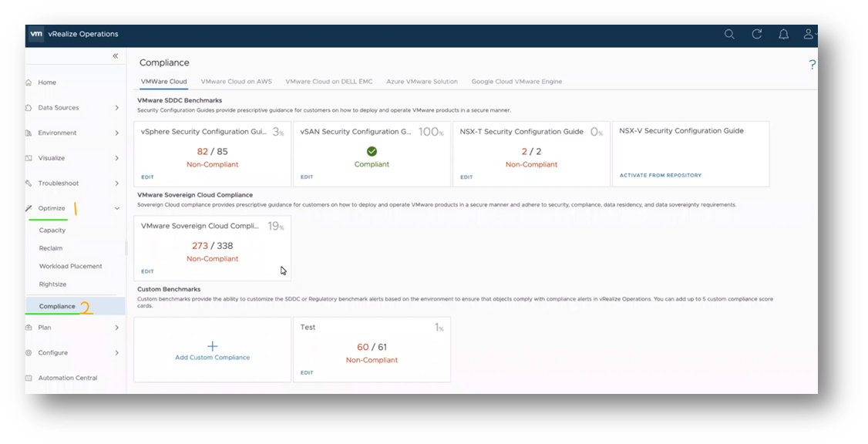Switch to VMware Cloud on AWS tab

click(237, 82)
